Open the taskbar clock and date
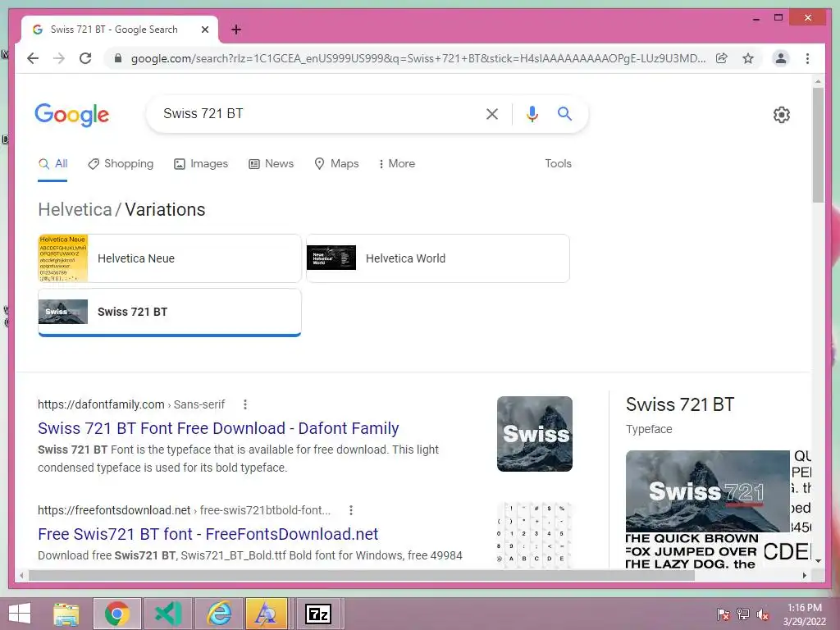This screenshot has height=630, width=840. 804,614
